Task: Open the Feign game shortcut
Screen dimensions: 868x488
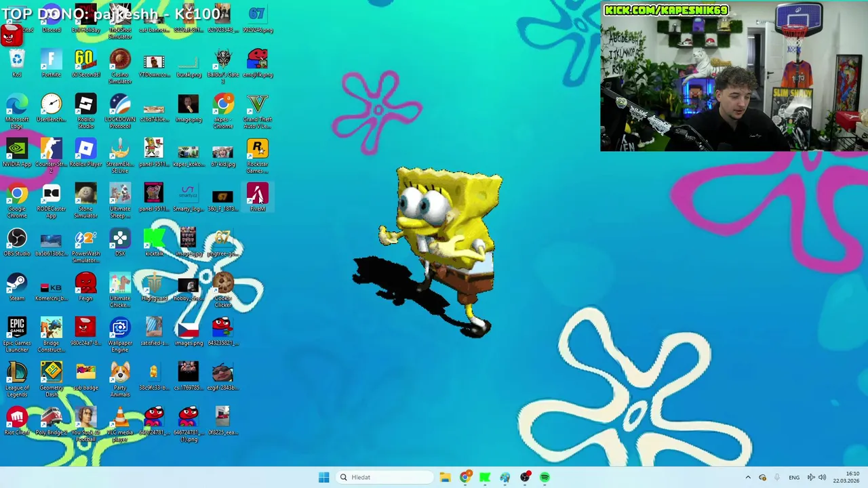Action: point(85,287)
